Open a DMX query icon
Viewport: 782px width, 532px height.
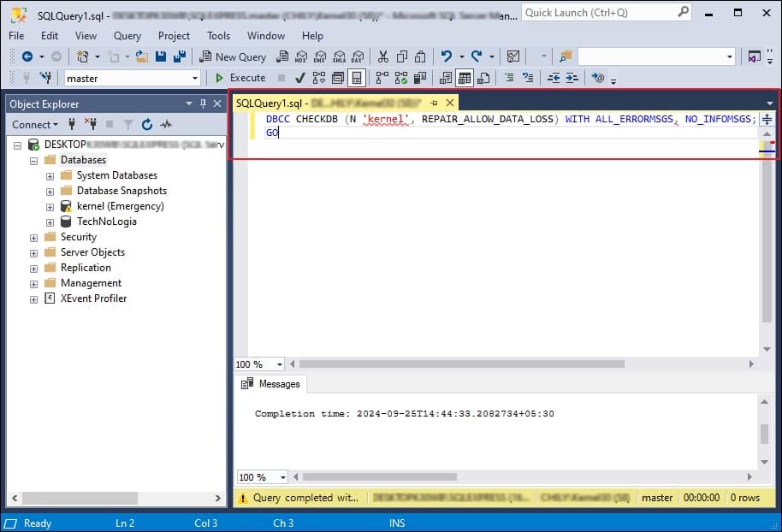[320, 56]
